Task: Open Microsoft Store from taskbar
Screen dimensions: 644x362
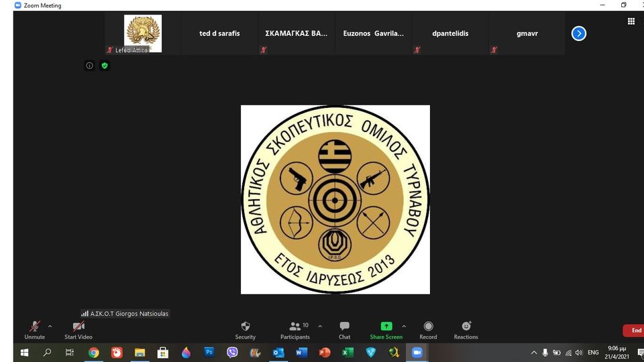Action: coord(163,353)
